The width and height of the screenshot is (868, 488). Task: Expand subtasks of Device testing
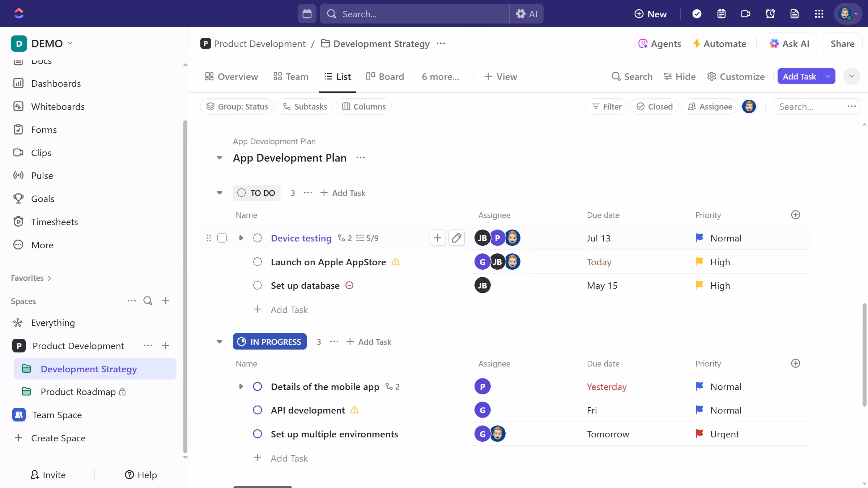point(241,238)
